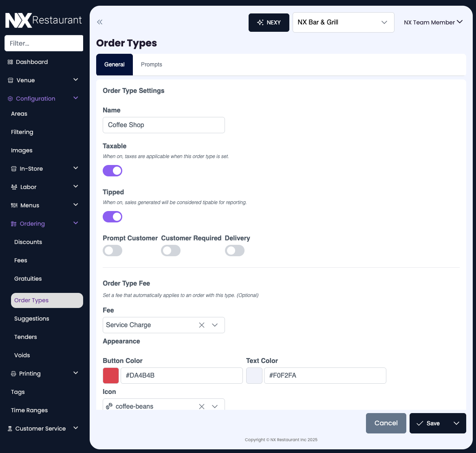The height and width of the screenshot is (453, 476).
Task: Click the Printing printer icon
Action: coord(13,374)
